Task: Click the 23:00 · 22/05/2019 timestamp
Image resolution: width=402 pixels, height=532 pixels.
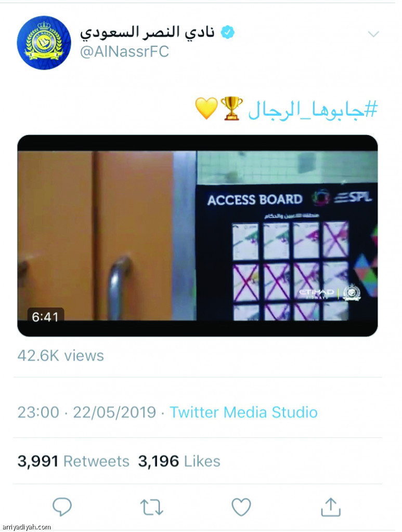Action: pos(86,412)
